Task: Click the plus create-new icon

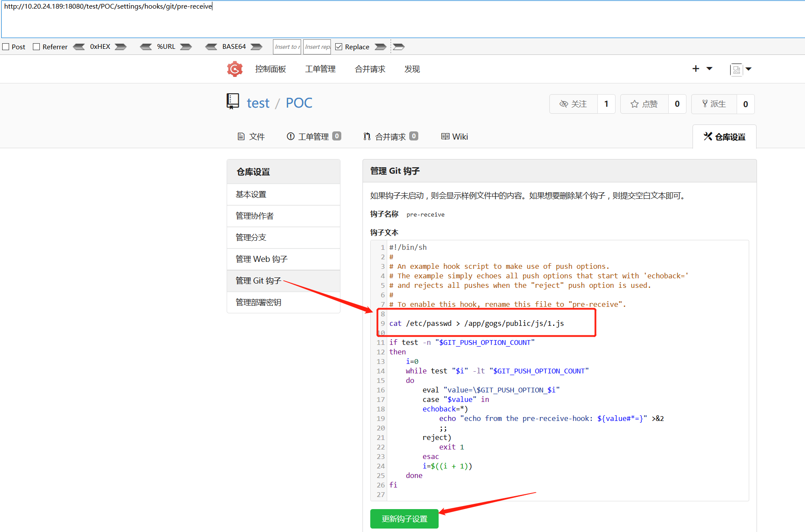Action: [696, 69]
